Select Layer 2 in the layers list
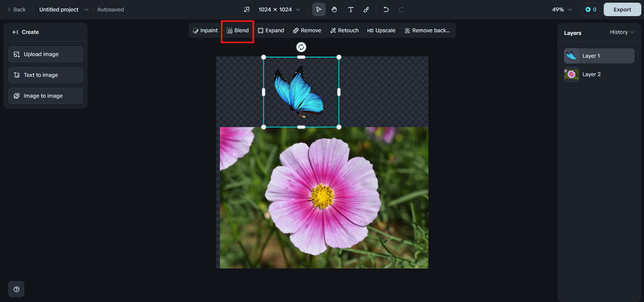644x302 pixels. (599, 74)
